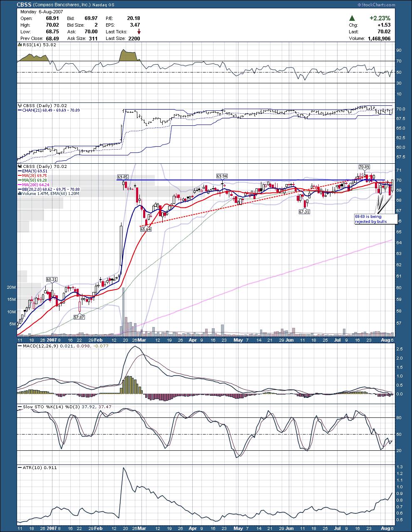Click the Bid value 69.97
The height and width of the screenshot is (532, 412).
tap(91, 18)
